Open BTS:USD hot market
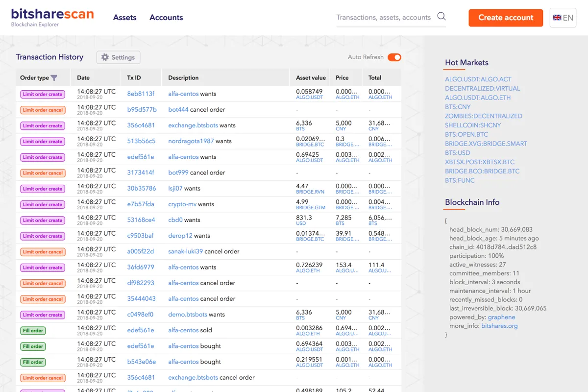This screenshot has height=392, width=588. click(458, 153)
